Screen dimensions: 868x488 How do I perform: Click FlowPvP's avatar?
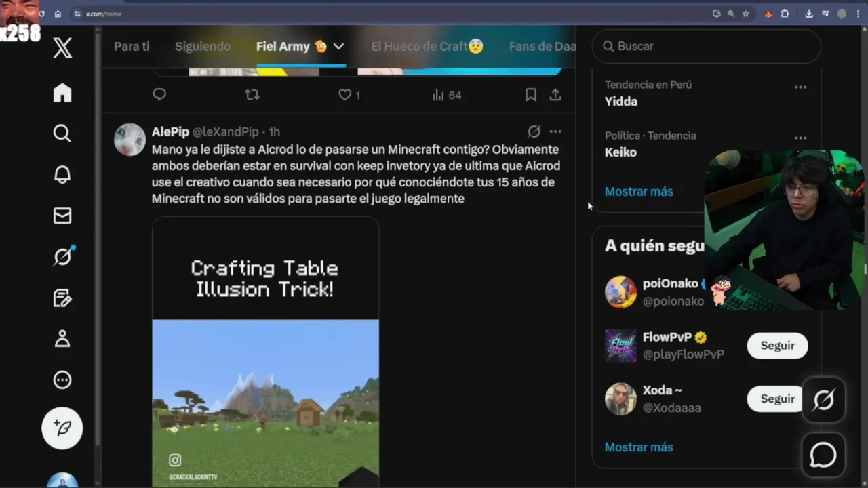(x=620, y=346)
